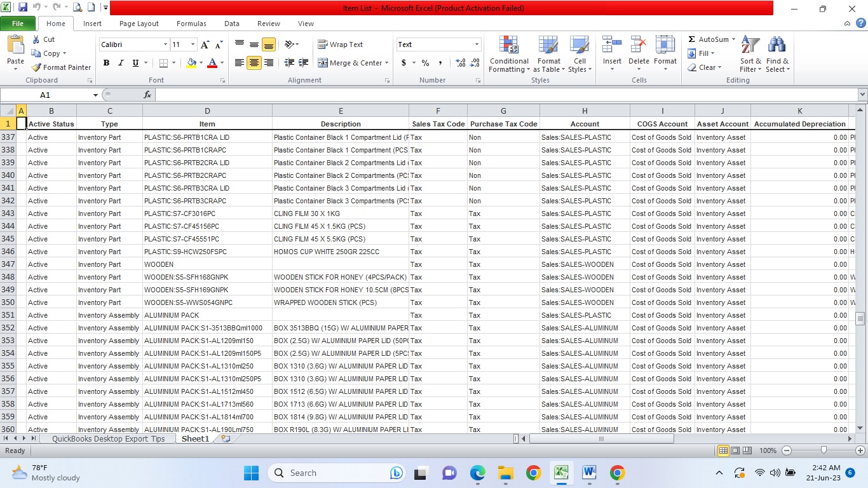Apply the red font color

(x=212, y=63)
